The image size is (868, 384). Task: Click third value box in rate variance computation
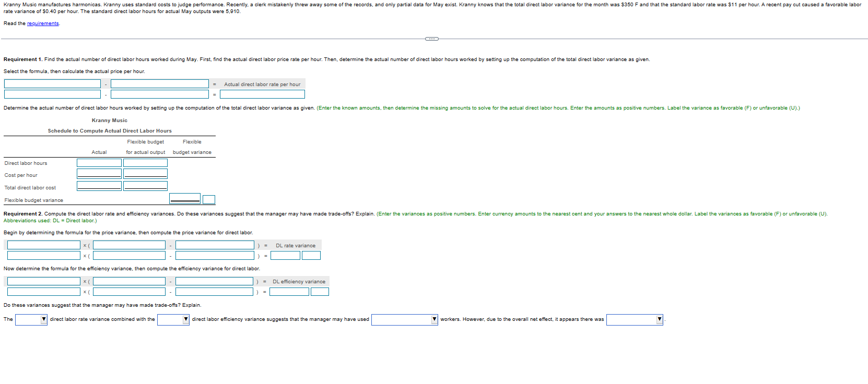[215, 256]
